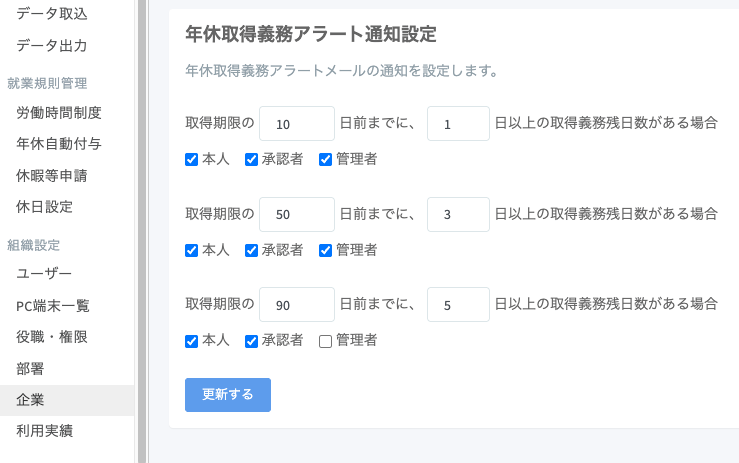Select ユーザー in the sidebar
Image resolution: width=739 pixels, height=463 pixels.
44,273
